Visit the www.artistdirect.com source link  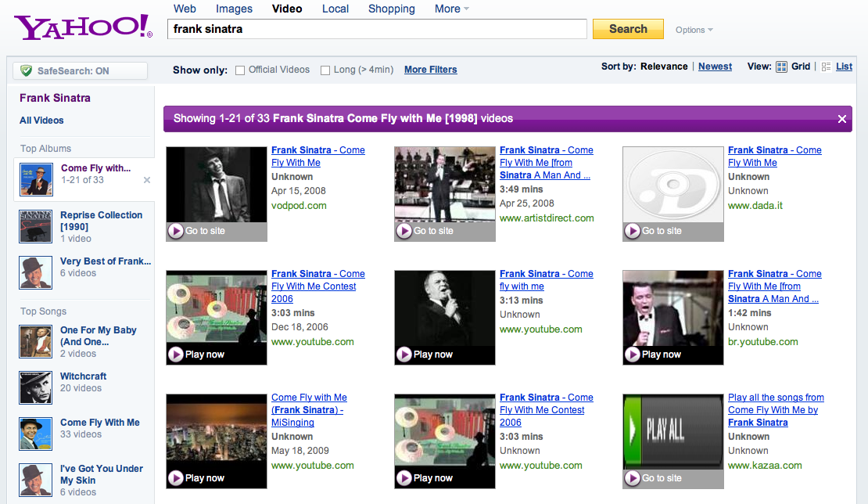(x=547, y=218)
